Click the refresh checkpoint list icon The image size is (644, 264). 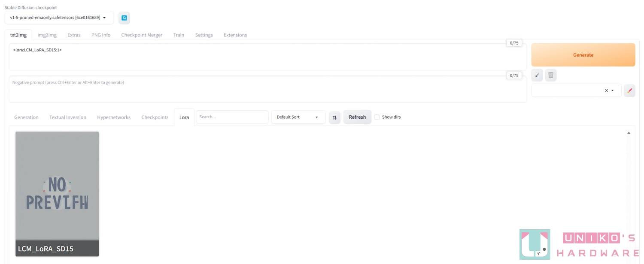(124, 18)
